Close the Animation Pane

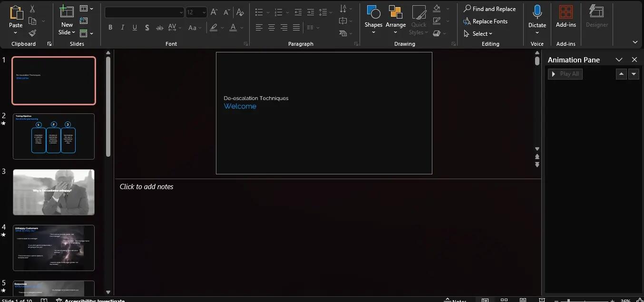pyautogui.click(x=634, y=60)
